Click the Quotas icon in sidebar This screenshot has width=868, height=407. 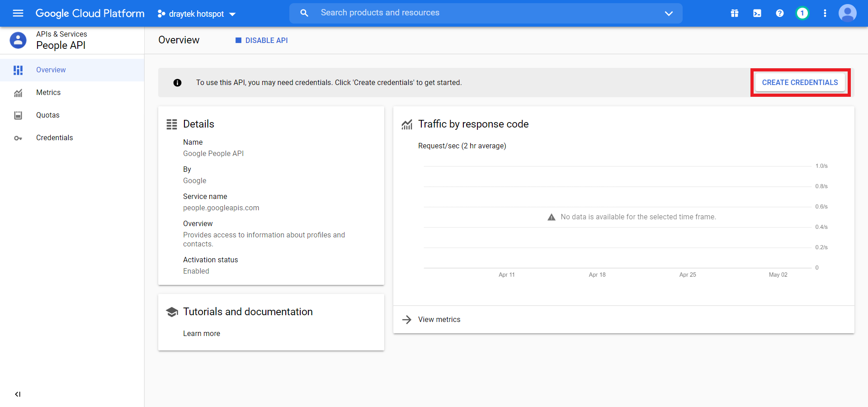click(x=18, y=115)
